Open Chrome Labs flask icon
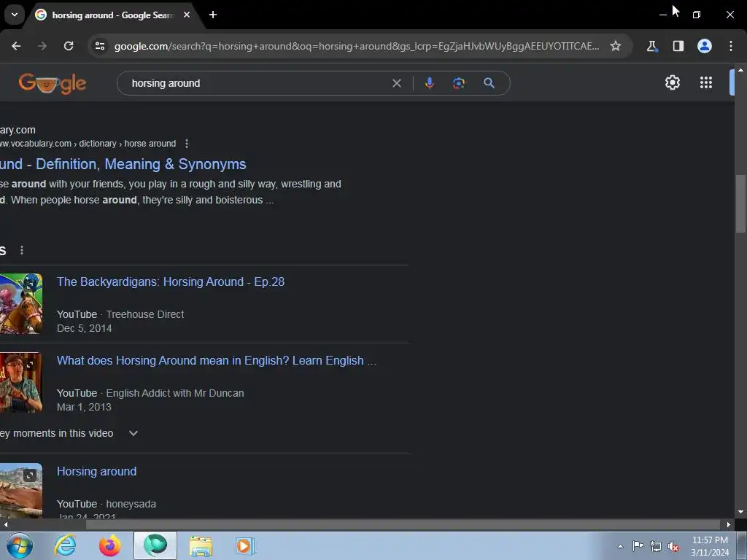This screenshot has height=560, width=747. 651,46
